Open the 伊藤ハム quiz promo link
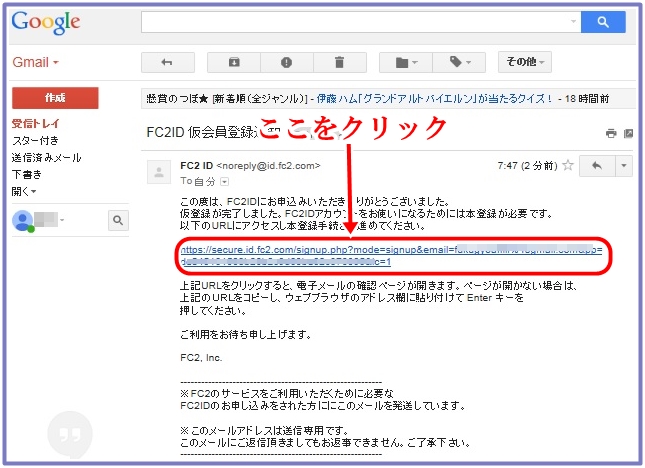Image resolution: width=645 pixels, height=468 pixels. pyautogui.click(x=434, y=99)
